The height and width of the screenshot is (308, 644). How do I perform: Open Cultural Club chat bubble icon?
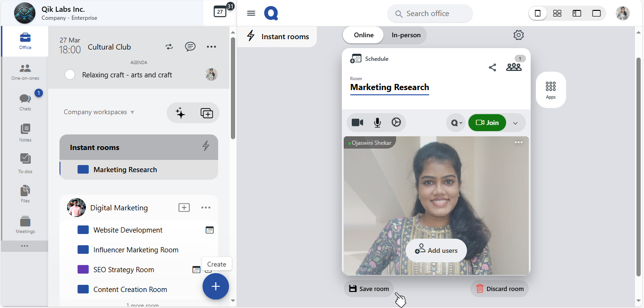(190, 47)
